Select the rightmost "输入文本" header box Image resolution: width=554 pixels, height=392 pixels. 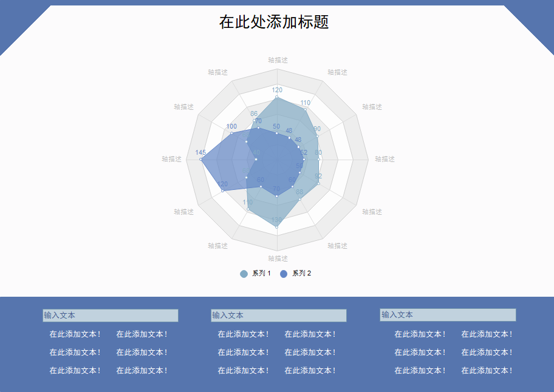click(x=448, y=315)
